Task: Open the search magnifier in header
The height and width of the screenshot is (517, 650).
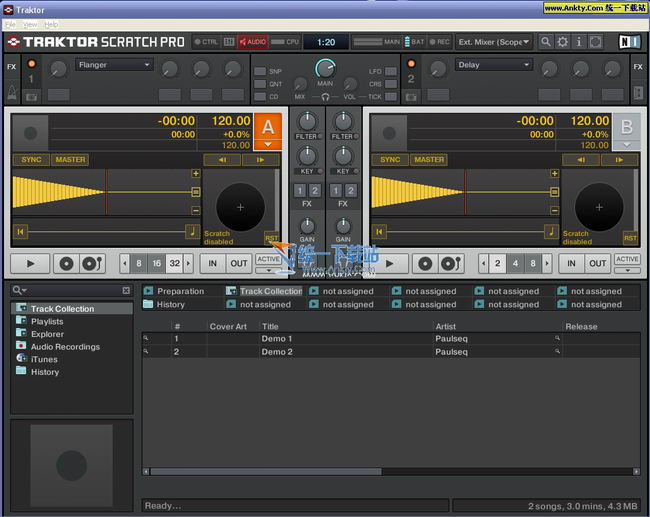Action: (x=546, y=42)
